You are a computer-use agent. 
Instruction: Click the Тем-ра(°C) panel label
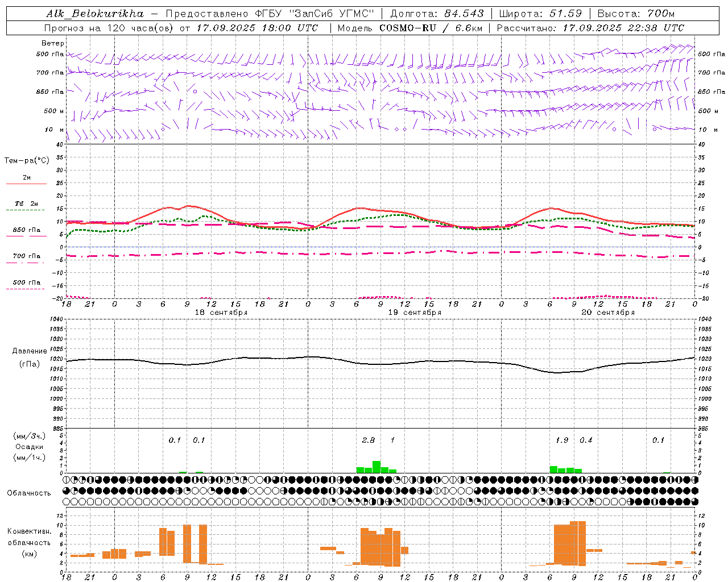(27, 160)
